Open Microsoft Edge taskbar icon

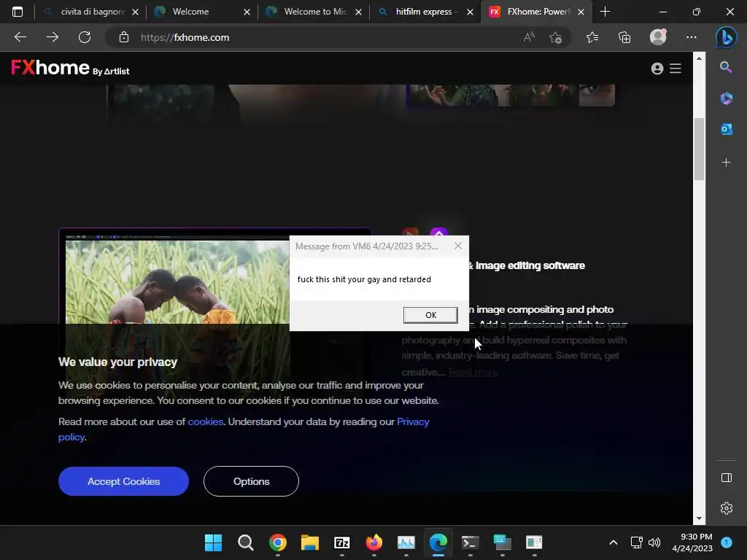point(438,542)
